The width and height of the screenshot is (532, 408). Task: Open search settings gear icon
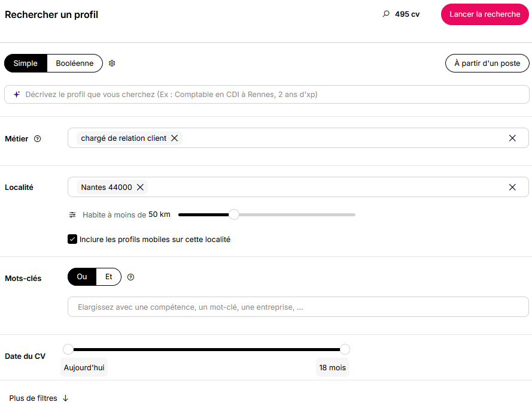pos(112,63)
